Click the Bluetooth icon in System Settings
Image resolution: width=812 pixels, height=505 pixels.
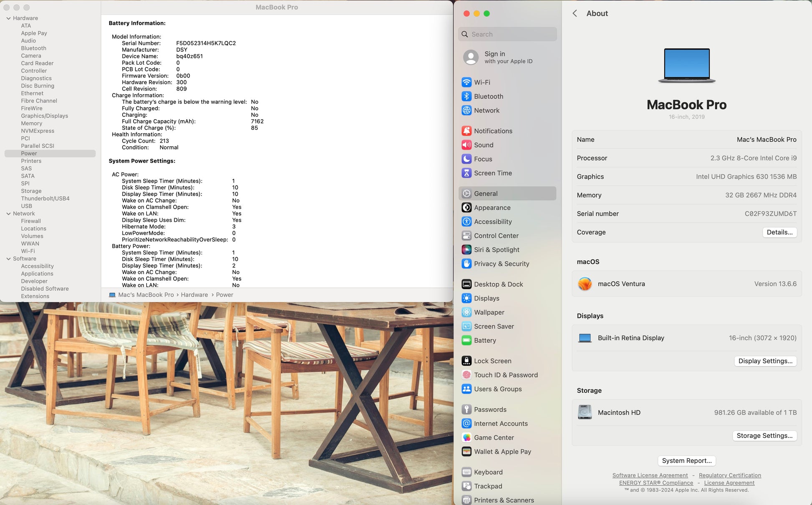click(467, 96)
